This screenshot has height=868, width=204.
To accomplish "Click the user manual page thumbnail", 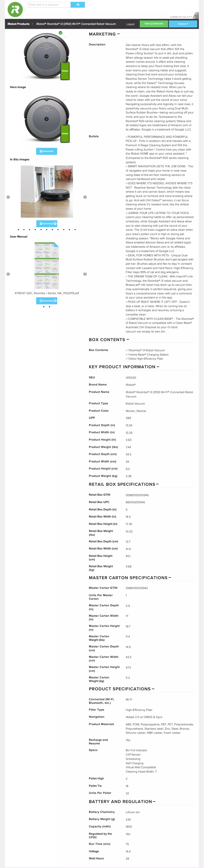I will pos(47,266).
